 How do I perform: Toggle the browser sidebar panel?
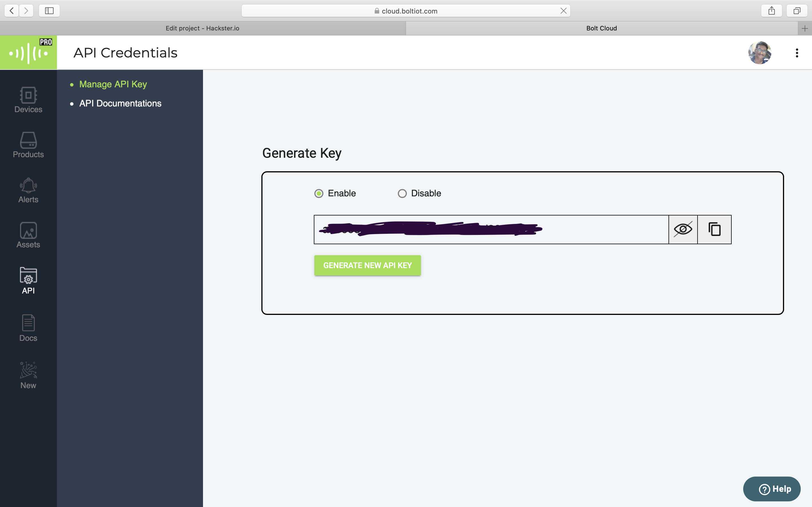[49, 11]
